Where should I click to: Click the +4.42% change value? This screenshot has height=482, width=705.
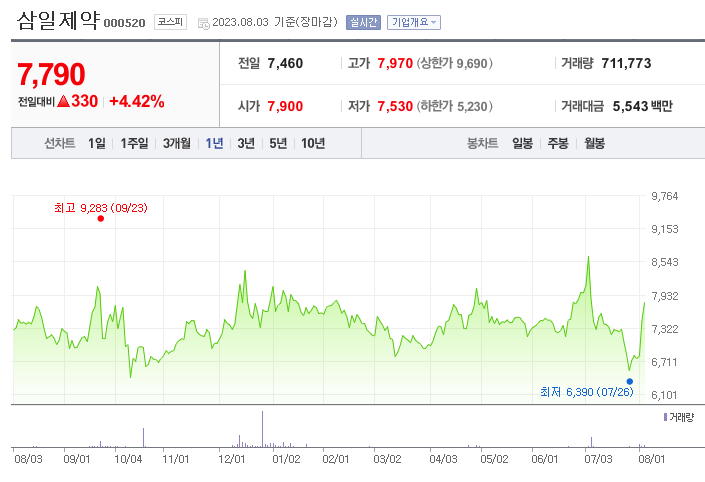(137, 102)
